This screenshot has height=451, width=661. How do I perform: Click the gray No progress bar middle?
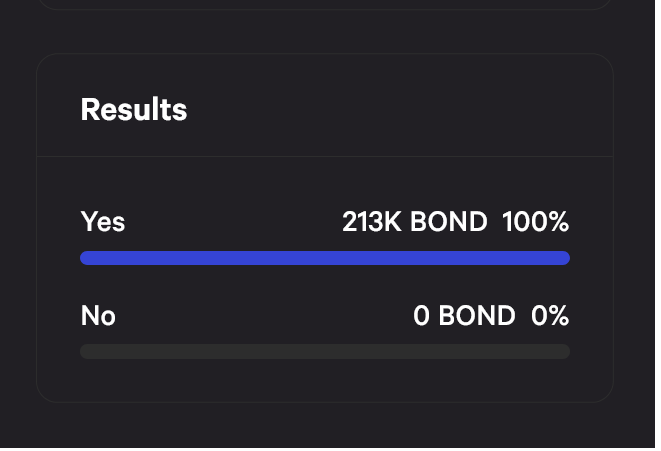tap(325, 351)
